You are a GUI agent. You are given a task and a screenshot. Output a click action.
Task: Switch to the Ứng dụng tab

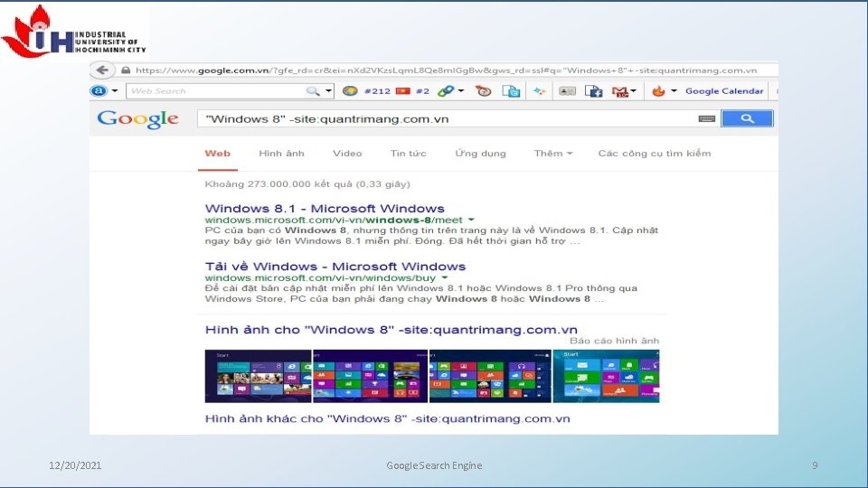[480, 154]
